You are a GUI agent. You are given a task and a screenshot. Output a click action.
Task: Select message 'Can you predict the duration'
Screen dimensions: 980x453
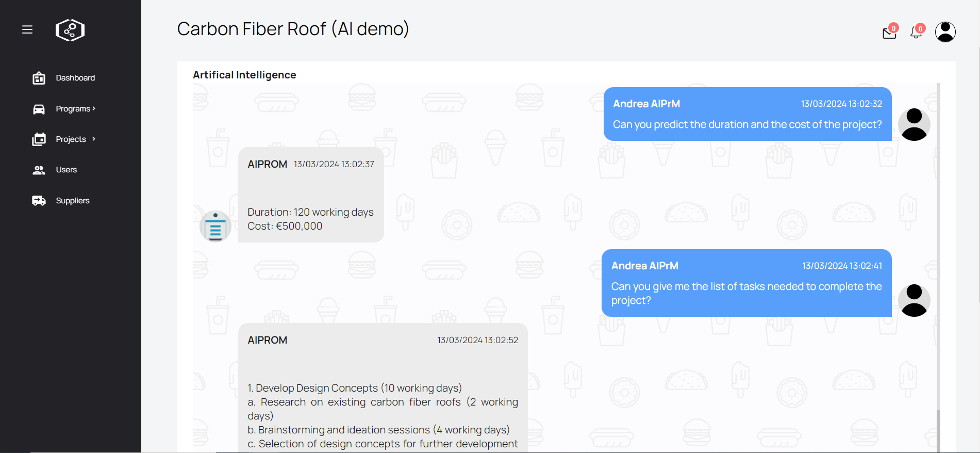pyautogui.click(x=747, y=124)
